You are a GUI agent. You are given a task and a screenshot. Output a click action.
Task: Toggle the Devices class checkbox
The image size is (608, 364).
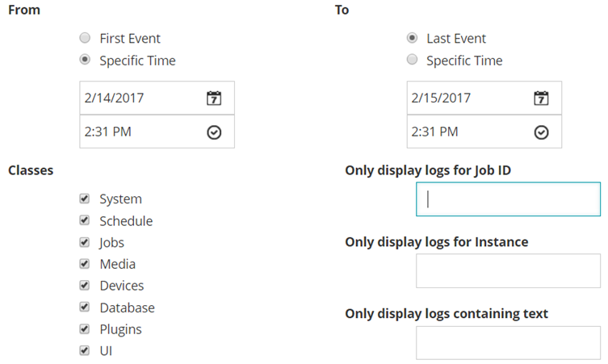tap(85, 286)
